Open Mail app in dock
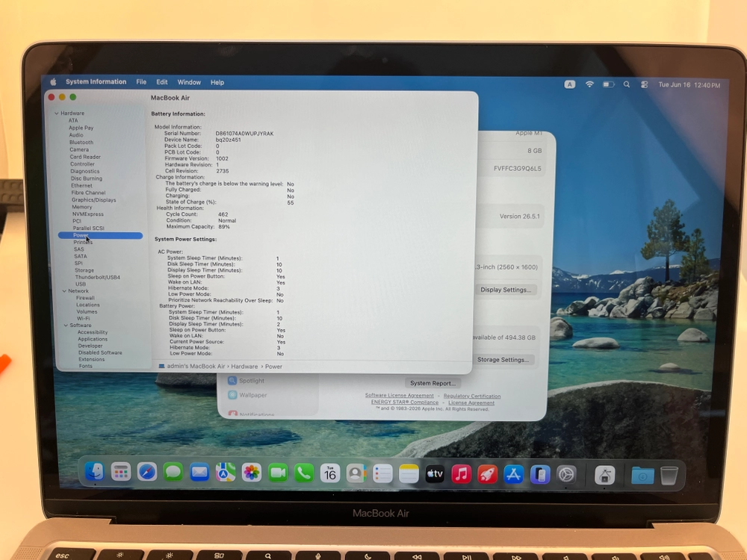The width and height of the screenshot is (747, 560). click(199, 473)
